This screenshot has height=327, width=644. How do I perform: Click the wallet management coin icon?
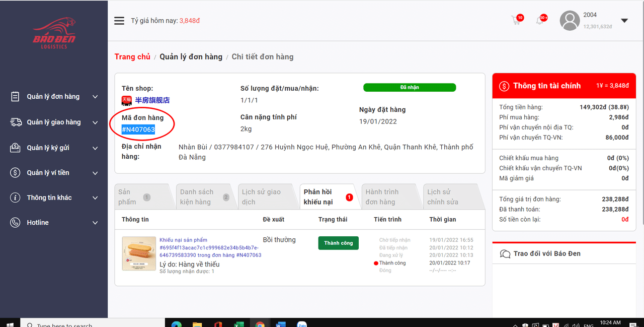pos(16,173)
